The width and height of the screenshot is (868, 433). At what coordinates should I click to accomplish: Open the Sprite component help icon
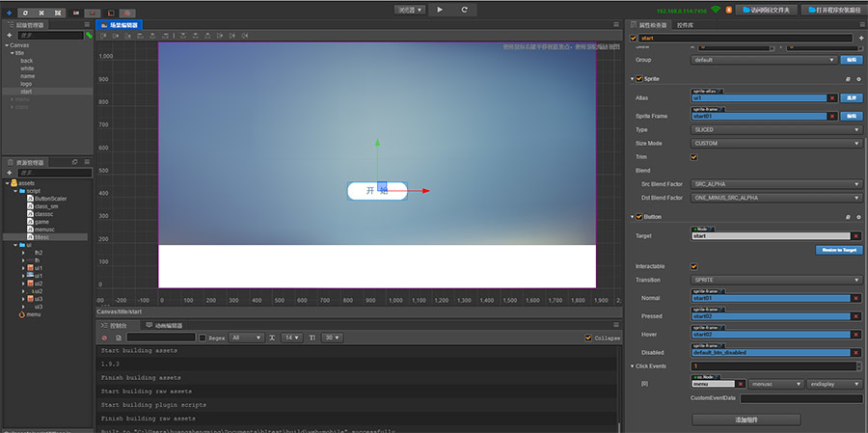(x=848, y=79)
